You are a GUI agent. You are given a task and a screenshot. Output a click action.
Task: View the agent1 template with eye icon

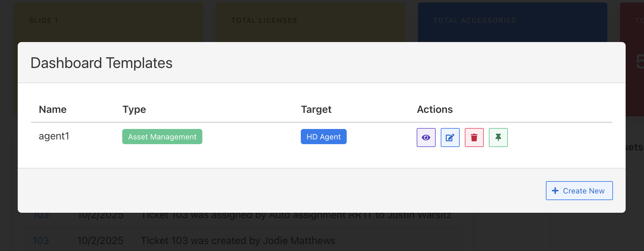click(426, 138)
